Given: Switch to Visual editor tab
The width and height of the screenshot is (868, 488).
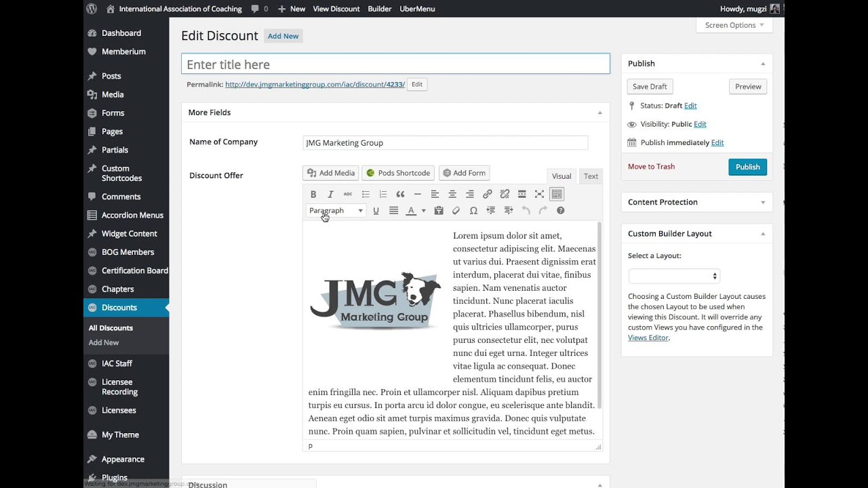Looking at the screenshot, I should coord(561,176).
